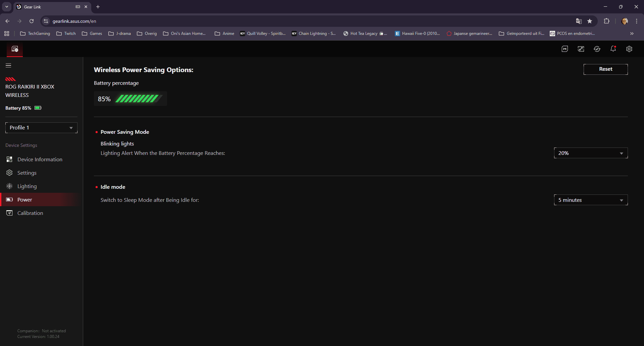
Task: Collapse sidebar with hamburger menu icon
Action: tap(8, 65)
